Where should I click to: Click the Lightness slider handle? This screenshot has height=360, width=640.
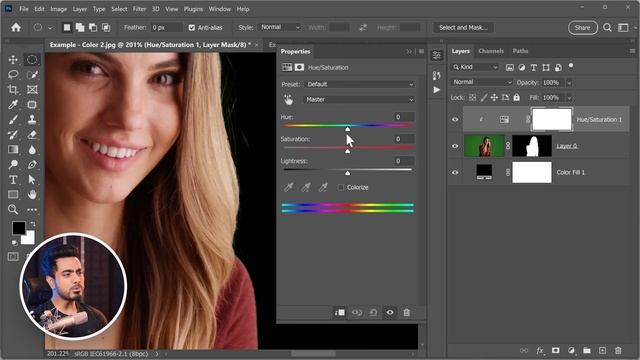click(x=347, y=173)
